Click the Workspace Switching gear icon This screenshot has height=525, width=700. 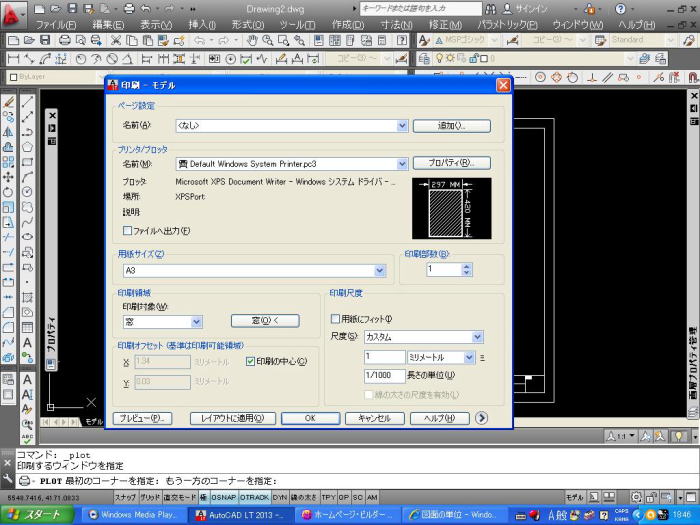click(x=637, y=497)
